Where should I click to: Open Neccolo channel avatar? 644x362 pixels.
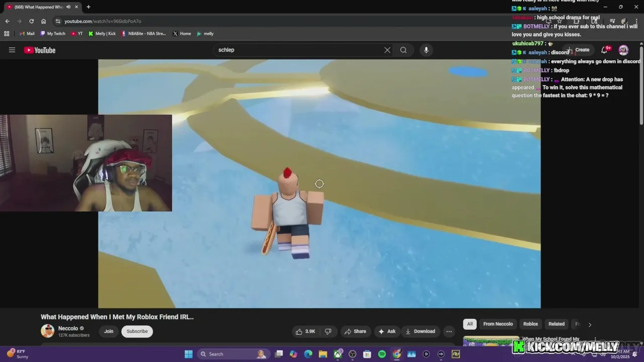pos(47,331)
